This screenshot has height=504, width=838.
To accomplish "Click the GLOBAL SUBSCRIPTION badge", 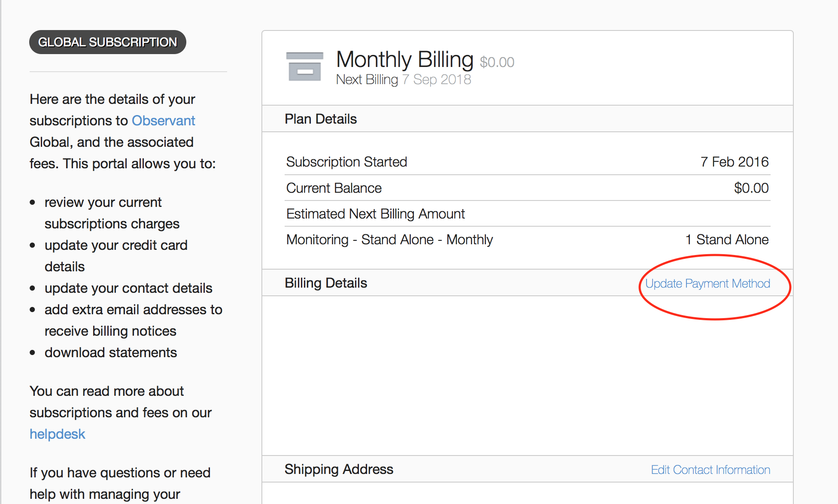I will pos(107,42).
